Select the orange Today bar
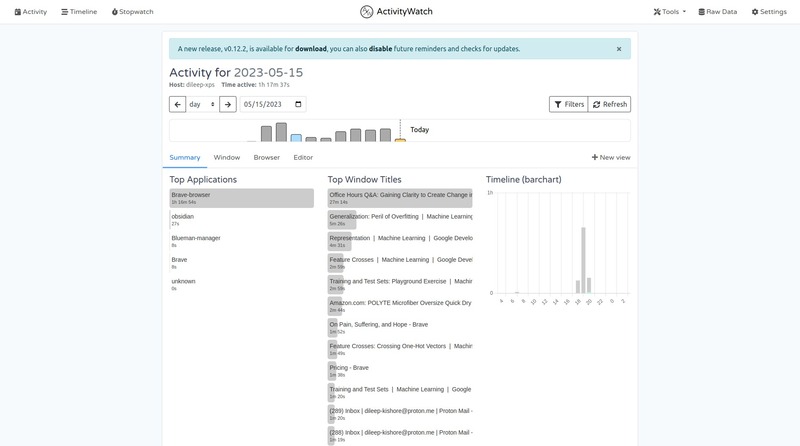The image size is (800, 446). pyautogui.click(x=401, y=140)
